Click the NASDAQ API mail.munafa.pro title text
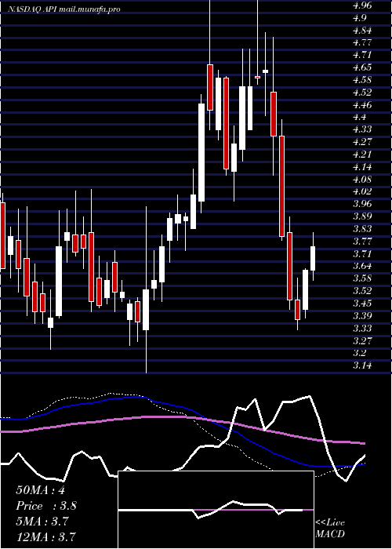The width and height of the screenshot is (392, 549). (x=64, y=9)
